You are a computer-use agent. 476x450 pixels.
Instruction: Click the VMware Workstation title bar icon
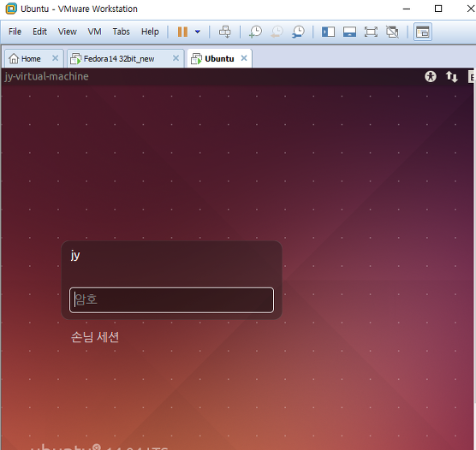(11, 9)
